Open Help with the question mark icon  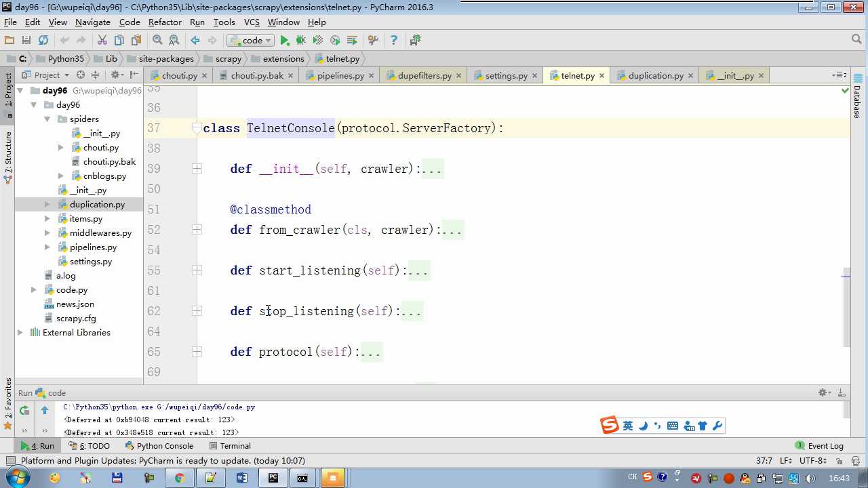tap(394, 40)
